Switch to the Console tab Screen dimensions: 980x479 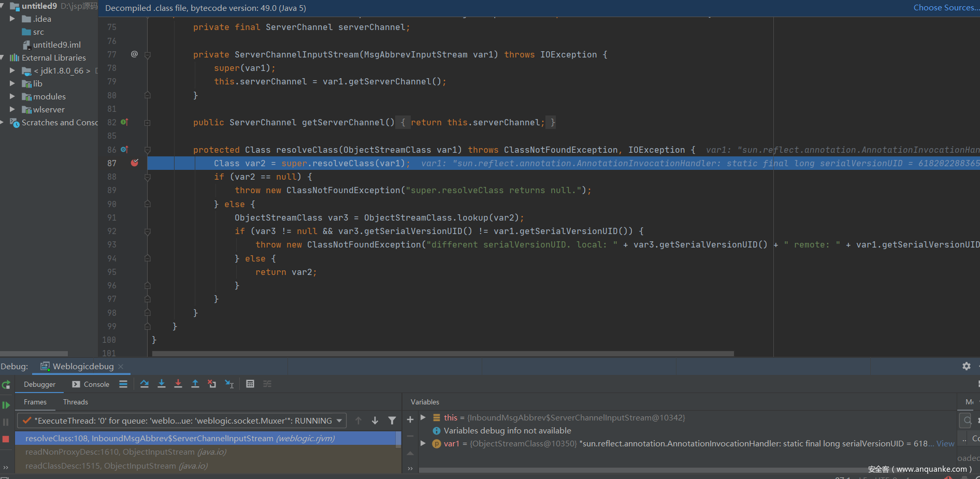click(x=91, y=384)
